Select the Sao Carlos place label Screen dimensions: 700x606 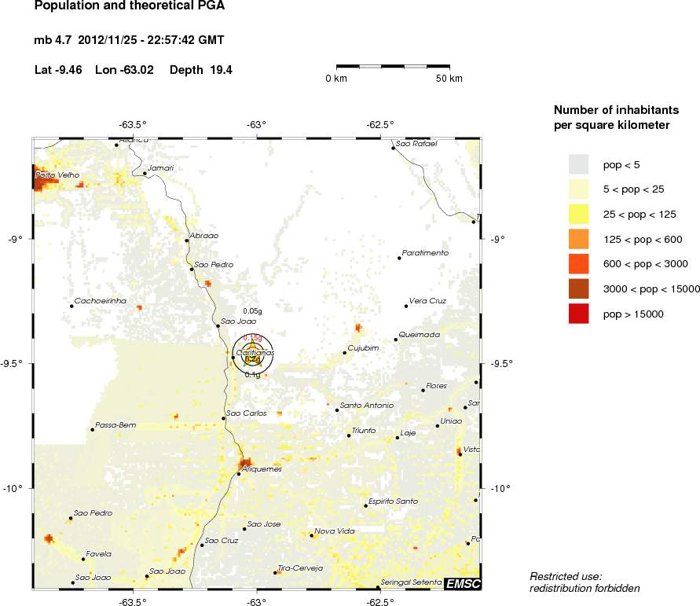coord(247,413)
